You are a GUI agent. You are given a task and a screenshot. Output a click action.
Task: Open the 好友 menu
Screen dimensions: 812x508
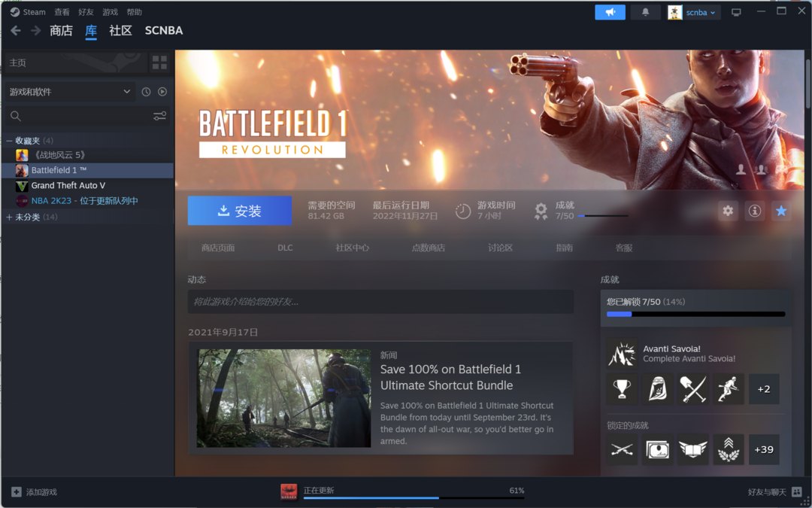tap(86, 12)
